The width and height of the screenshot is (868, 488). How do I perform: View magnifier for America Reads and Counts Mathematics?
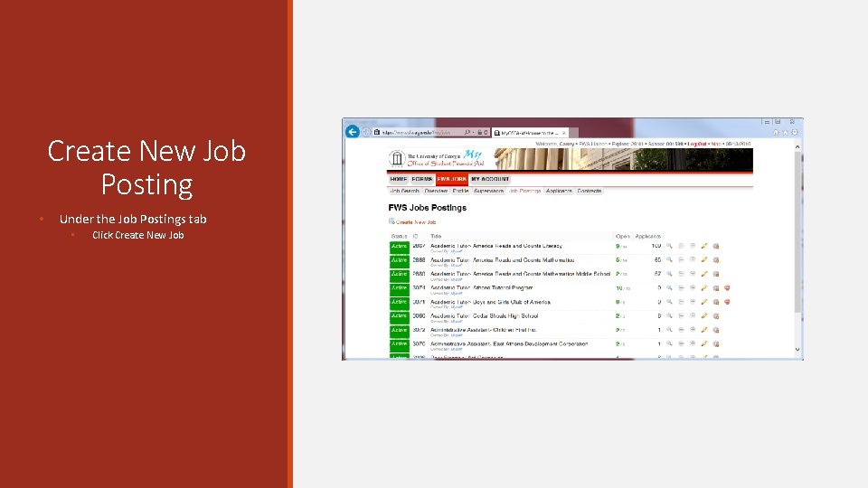[669, 260]
